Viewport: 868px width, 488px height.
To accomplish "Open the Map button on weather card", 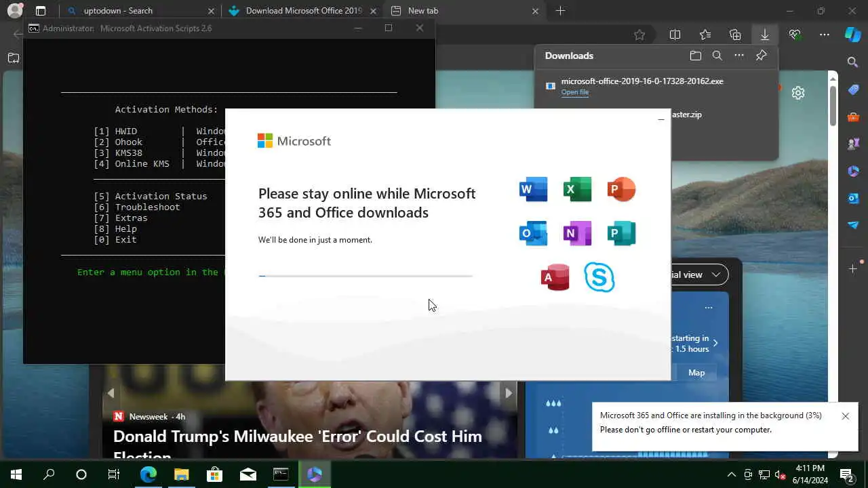I will (696, 373).
